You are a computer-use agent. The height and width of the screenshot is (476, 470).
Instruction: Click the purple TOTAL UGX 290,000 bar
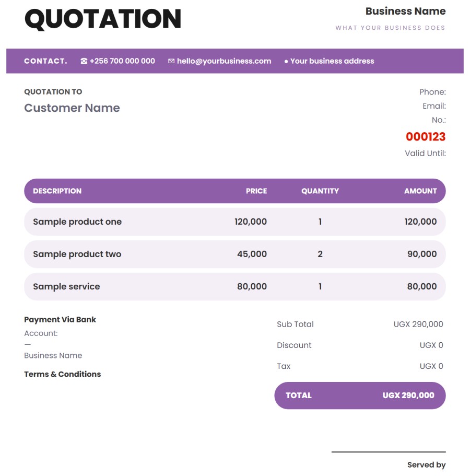tap(360, 395)
